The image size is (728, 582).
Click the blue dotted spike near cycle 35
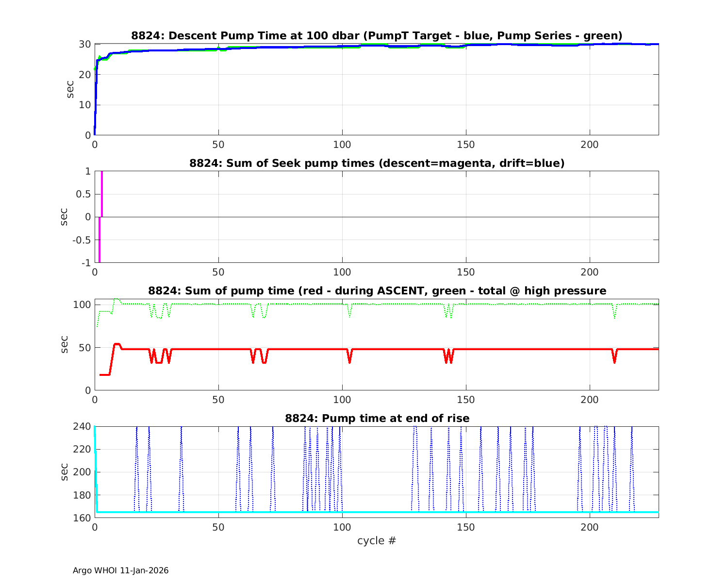181,466
